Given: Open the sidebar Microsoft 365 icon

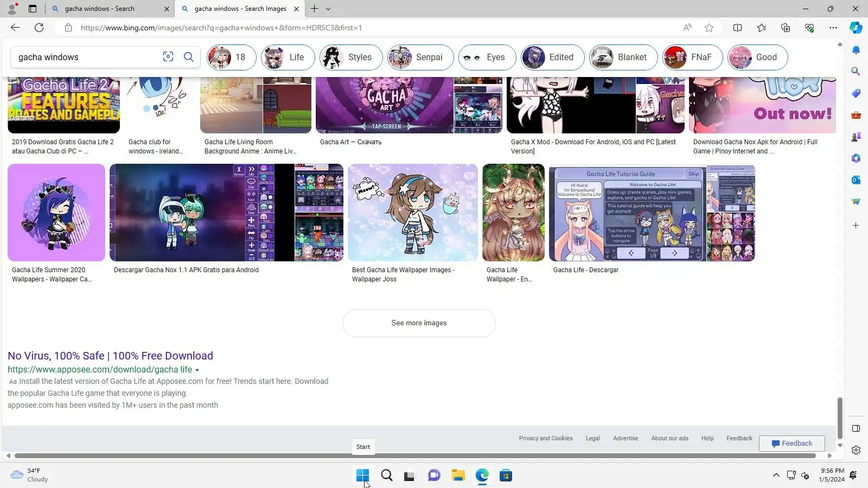Looking at the screenshot, I should point(856,158).
